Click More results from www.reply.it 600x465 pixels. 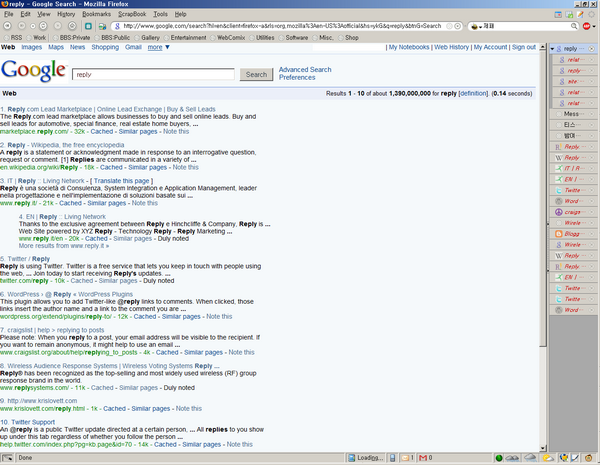point(64,246)
